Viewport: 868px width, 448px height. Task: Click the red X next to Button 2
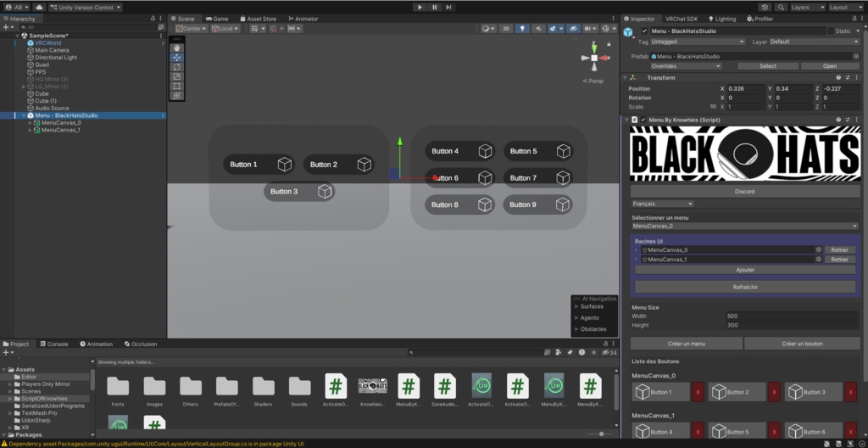tap(774, 392)
